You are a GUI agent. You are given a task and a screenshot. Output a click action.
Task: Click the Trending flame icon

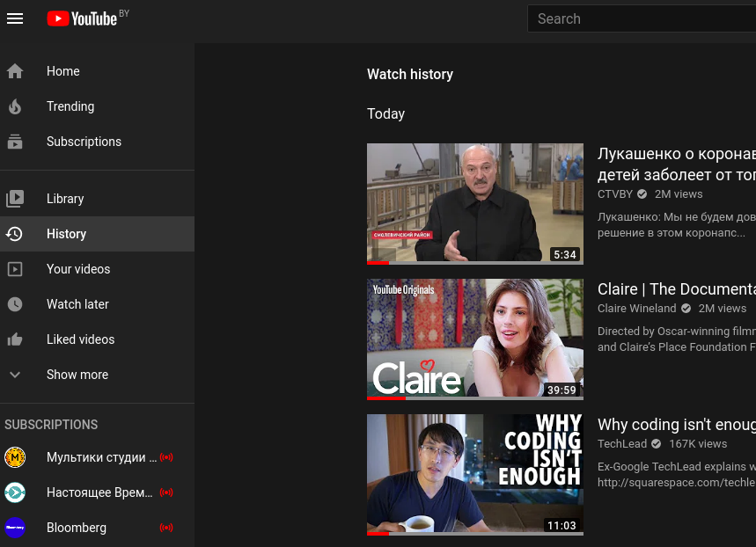pos(15,106)
